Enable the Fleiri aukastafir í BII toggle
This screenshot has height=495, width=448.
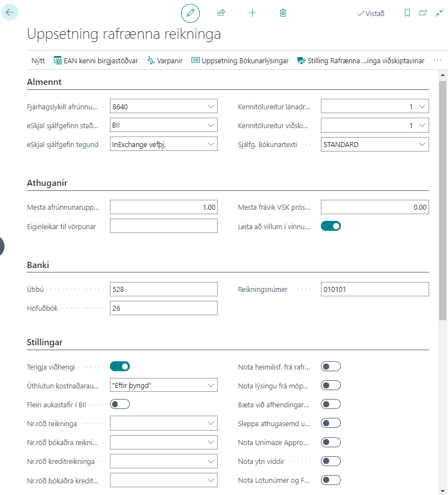tap(120, 404)
